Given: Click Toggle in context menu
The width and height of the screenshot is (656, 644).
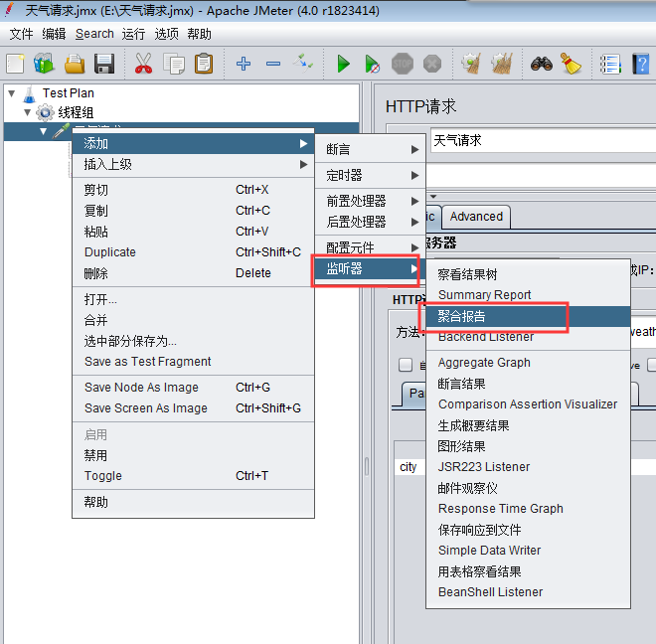Looking at the screenshot, I should click(193, 476).
